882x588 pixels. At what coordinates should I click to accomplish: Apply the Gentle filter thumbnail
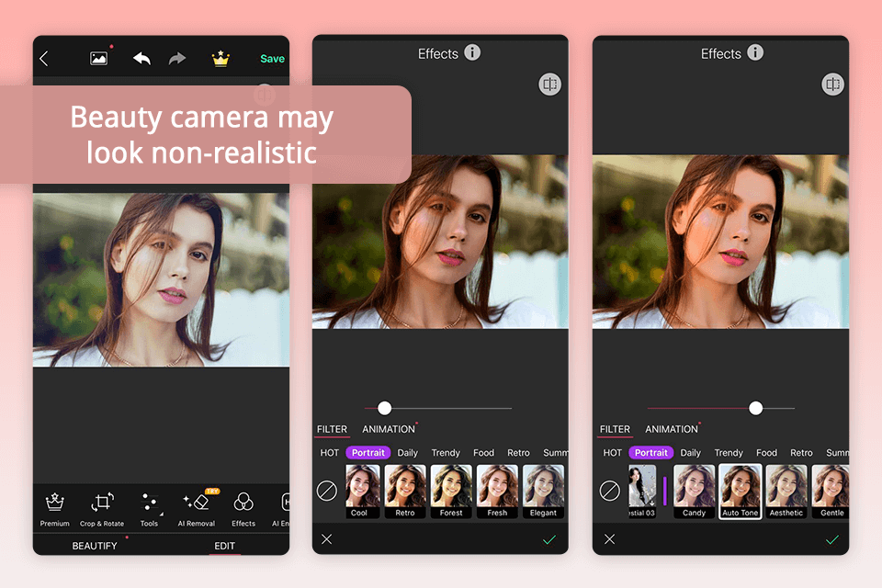click(831, 492)
